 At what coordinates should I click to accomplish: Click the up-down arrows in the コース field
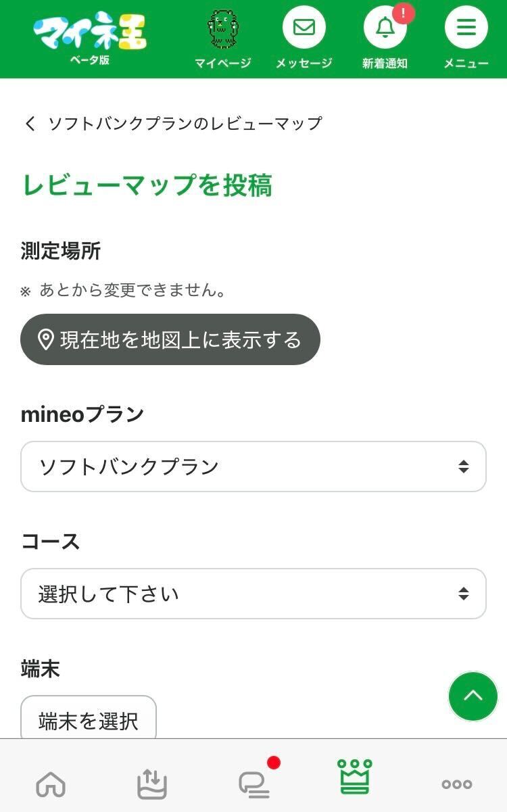click(x=463, y=594)
